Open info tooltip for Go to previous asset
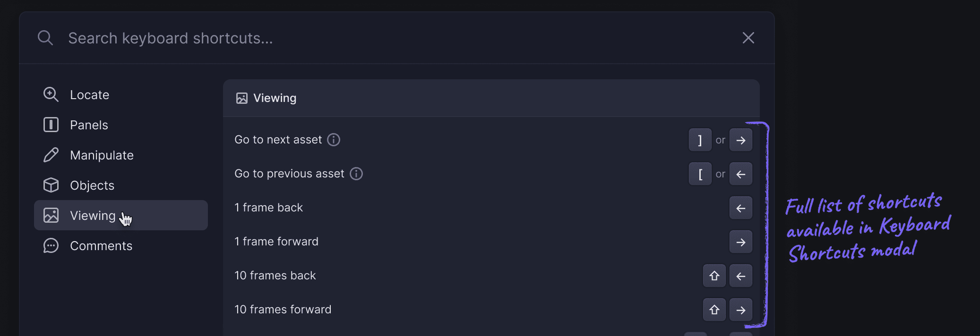The image size is (980, 336). (356, 174)
